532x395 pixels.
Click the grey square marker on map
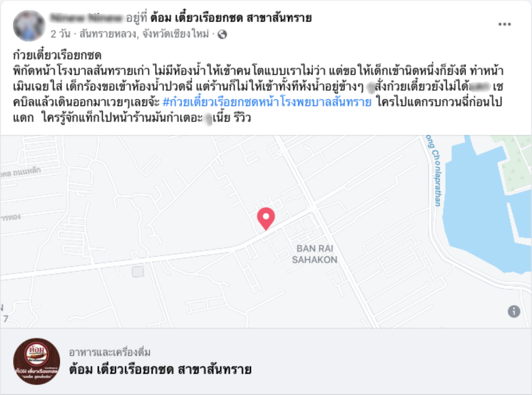(138, 272)
